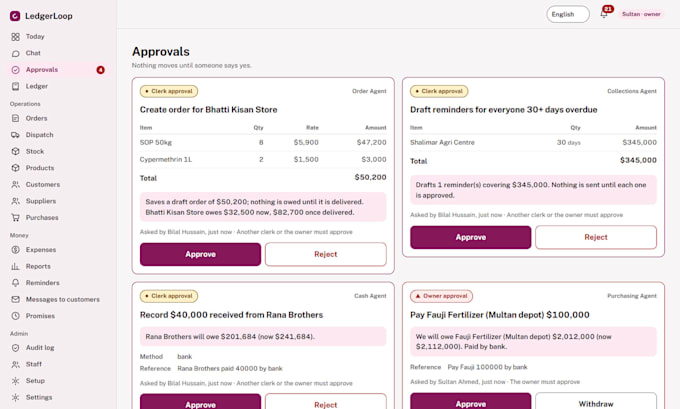Viewport: 680px width, 409px height.
Task: Click the Messages to customers envelope icon
Action: (x=15, y=299)
